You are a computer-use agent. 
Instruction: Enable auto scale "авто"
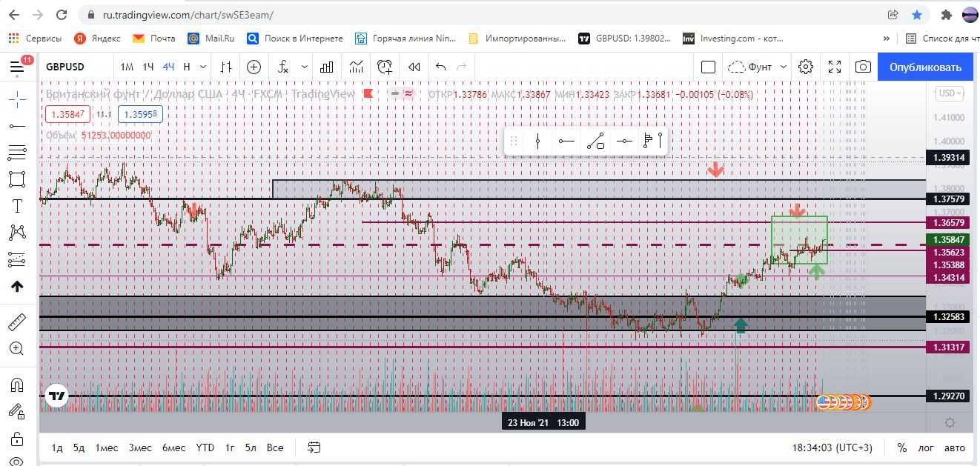955,447
